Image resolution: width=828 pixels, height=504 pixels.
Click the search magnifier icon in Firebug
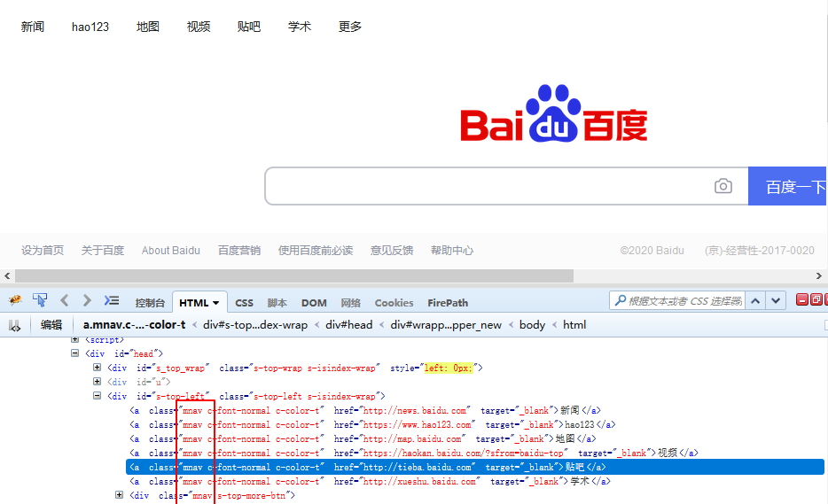coord(621,300)
